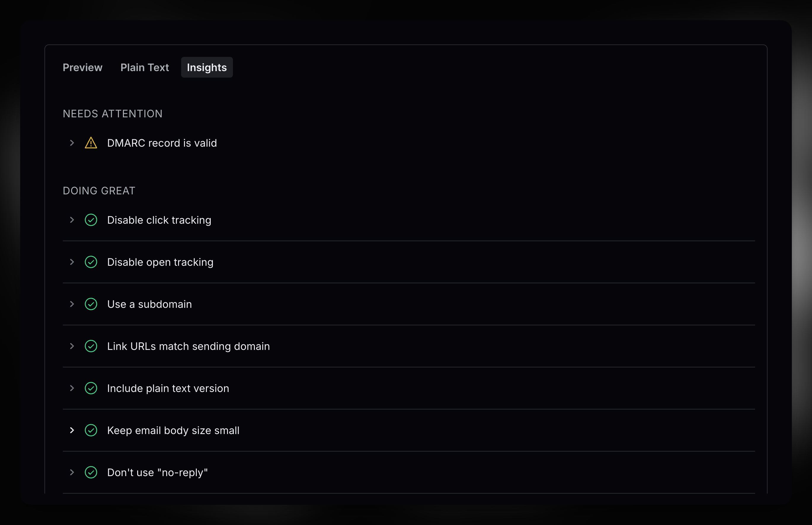Click green check beside Link URLs match sending domain
Screen dimensions: 812x525
(x=91, y=346)
